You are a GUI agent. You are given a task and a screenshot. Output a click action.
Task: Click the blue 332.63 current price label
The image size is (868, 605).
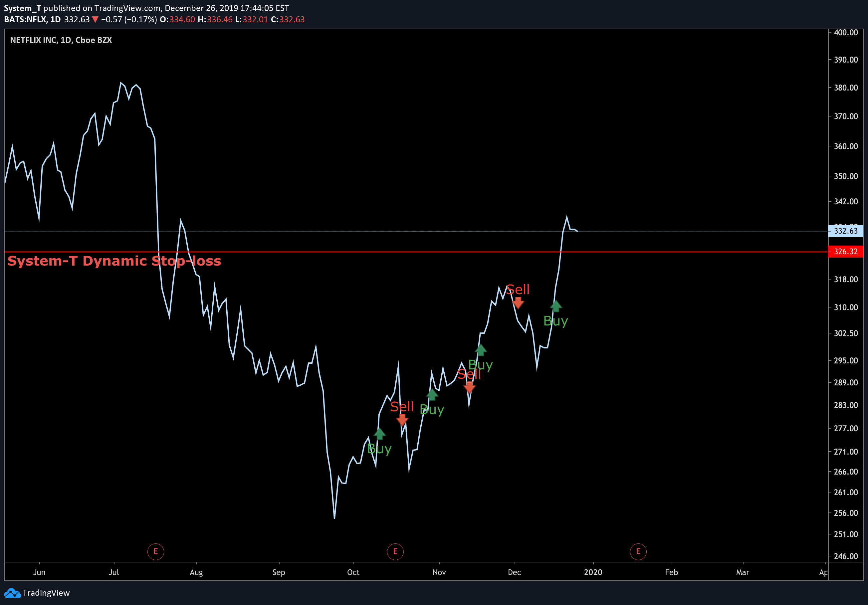846,231
